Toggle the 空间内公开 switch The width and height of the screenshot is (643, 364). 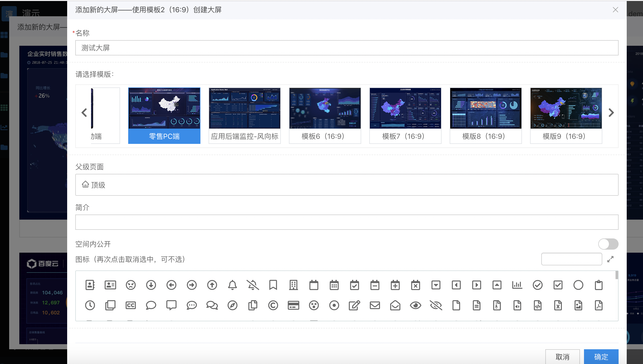click(x=608, y=244)
